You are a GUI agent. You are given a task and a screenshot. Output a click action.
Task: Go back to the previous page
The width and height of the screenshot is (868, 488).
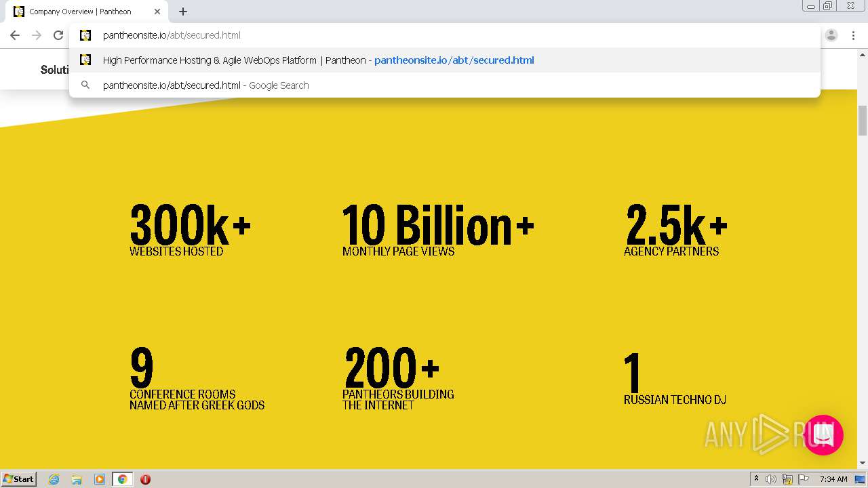(15, 35)
